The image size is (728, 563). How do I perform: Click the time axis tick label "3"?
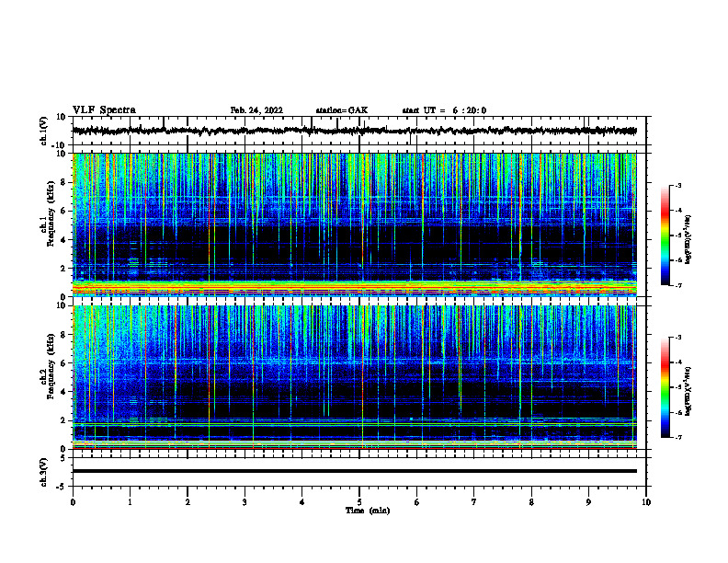[x=245, y=502]
